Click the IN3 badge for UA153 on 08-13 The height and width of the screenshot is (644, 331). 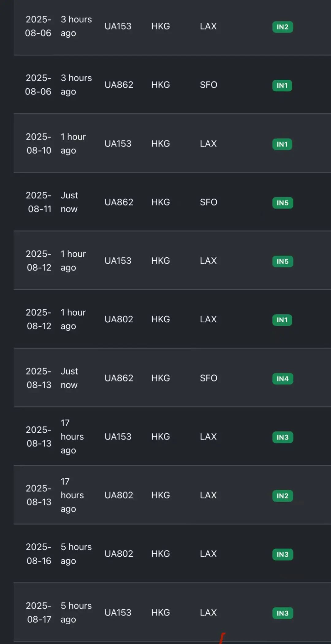(x=282, y=437)
